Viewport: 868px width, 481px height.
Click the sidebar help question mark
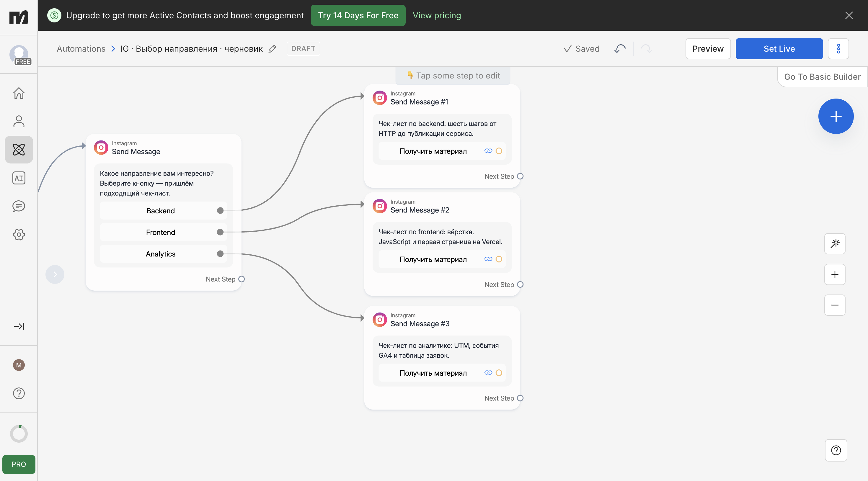[x=19, y=393]
